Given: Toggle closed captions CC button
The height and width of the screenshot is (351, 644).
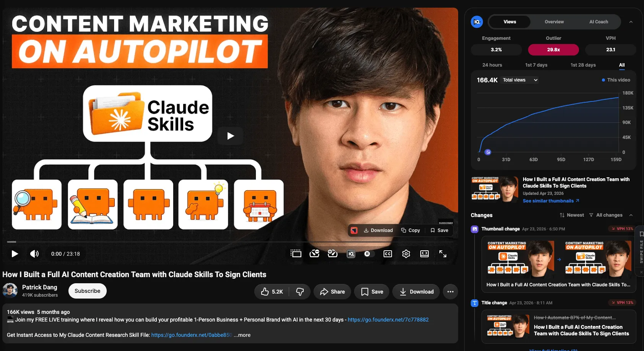Looking at the screenshot, I should (x=388, y=254).
